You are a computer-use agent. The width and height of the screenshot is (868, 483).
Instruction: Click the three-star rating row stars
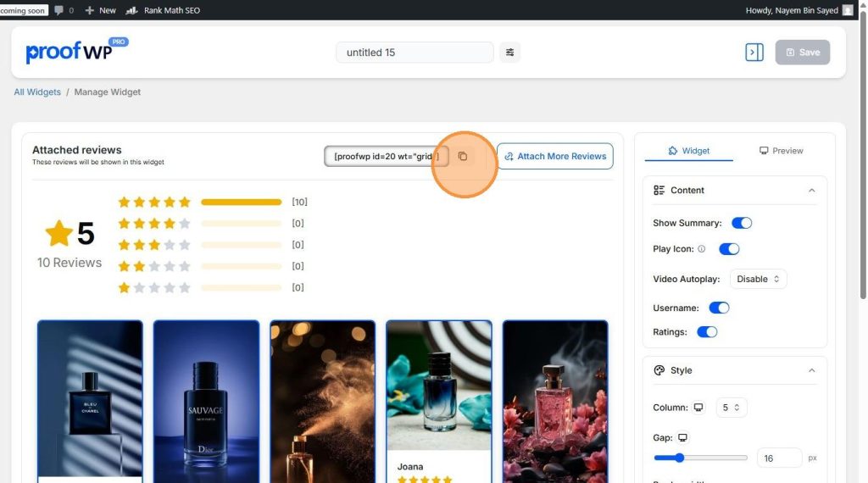click(154, 245)
